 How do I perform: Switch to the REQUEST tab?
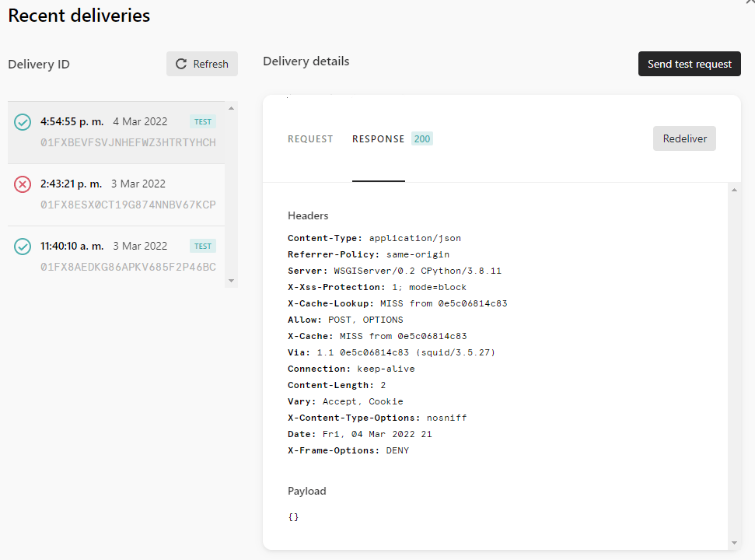tap(310, 139)
